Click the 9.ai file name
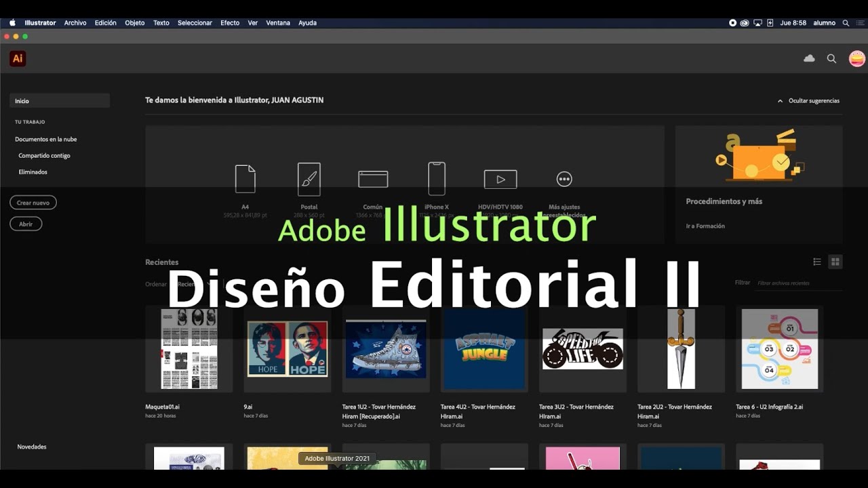Image resolution: width=868 pixels, height=488 pixels. coord(249,407)
